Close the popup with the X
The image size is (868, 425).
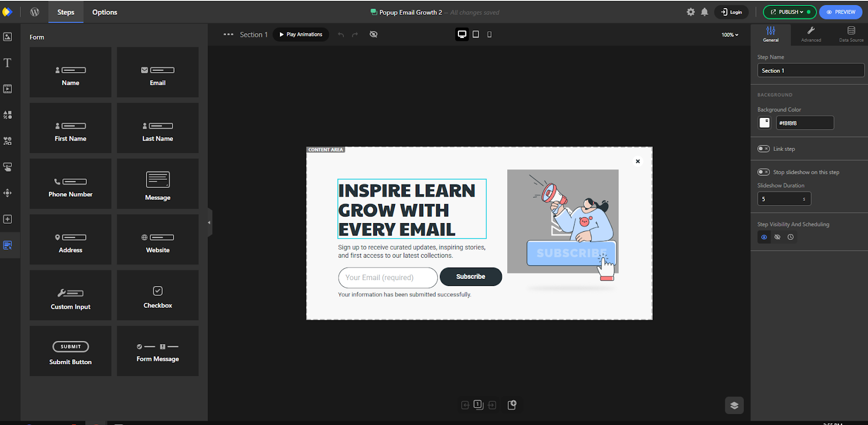[638, 161]
